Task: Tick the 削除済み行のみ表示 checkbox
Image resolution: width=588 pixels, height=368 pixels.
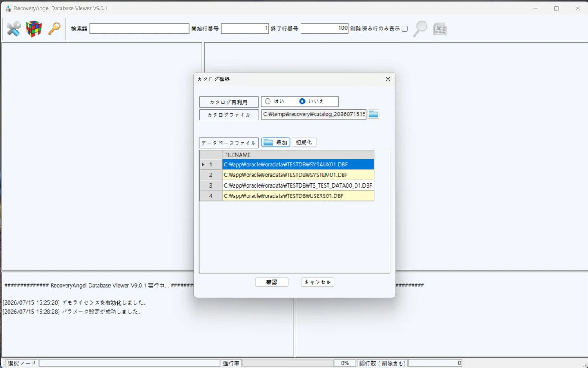Action: click(405, 29)
